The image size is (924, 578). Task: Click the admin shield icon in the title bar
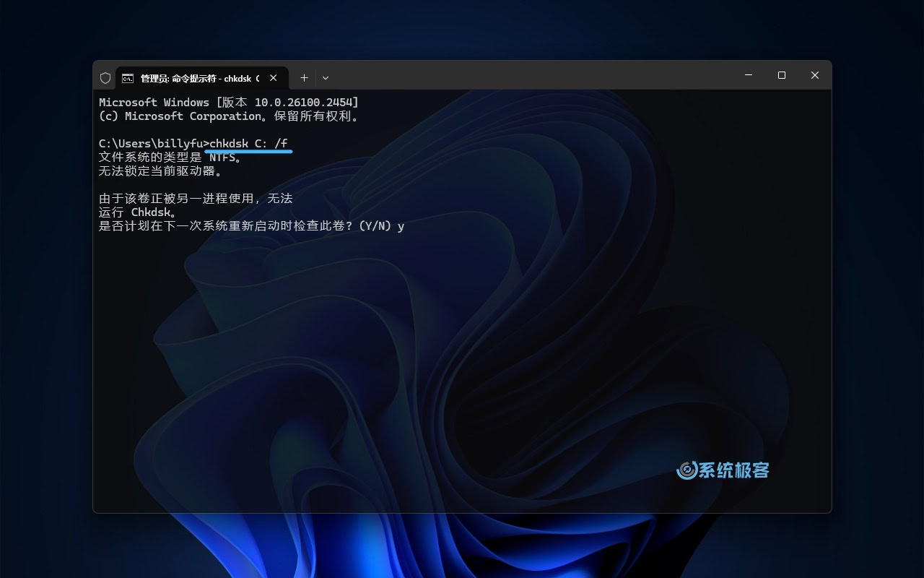(x=105, y=78)
